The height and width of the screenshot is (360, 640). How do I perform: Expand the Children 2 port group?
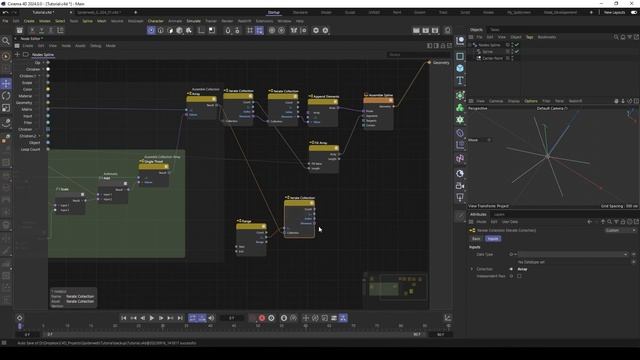39,136
